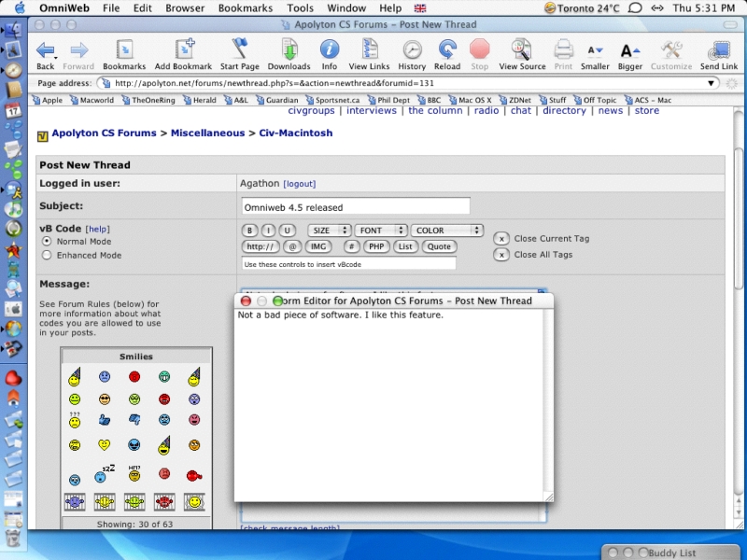Open the Downloads toolbar icon
This screenshot has width=747, height=560.
(289, 51)
